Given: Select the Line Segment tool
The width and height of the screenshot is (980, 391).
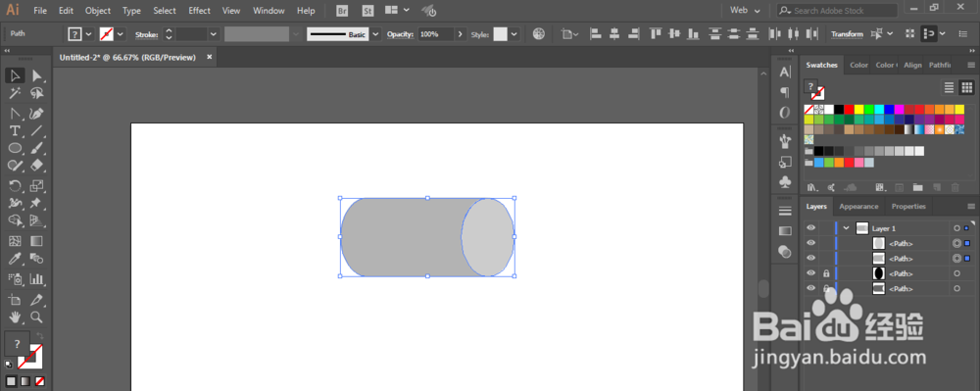Looking at the screenshot, I should tap(37, 130).
